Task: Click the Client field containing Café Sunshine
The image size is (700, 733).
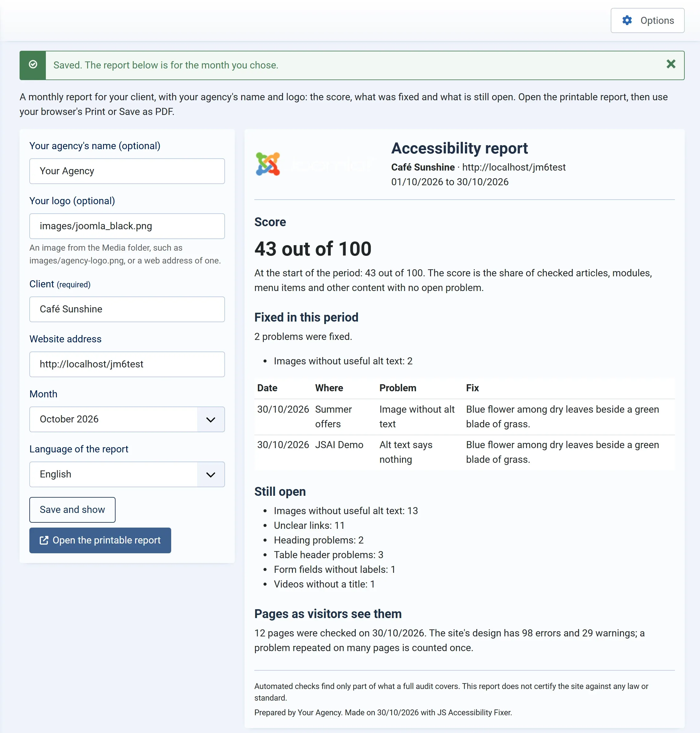Action: pyautogui.click(x=127, y=309)
